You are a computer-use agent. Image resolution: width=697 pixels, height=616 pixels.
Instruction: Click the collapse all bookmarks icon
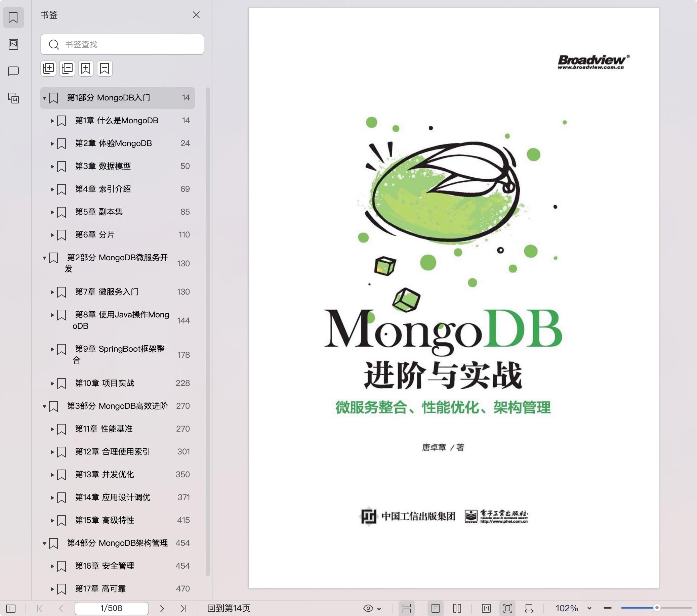click(x=67, y=69)
